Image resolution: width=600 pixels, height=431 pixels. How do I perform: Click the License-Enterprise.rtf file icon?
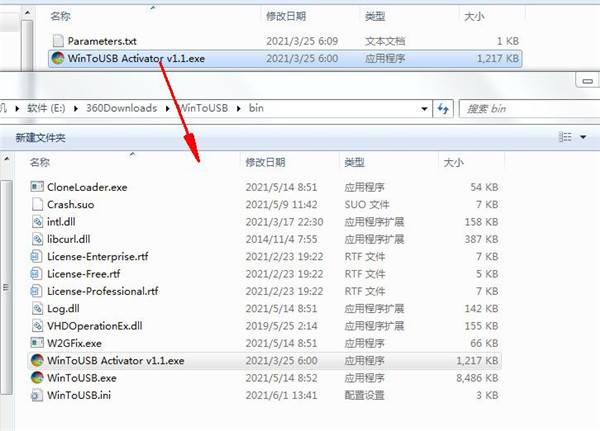coord(36,256)
